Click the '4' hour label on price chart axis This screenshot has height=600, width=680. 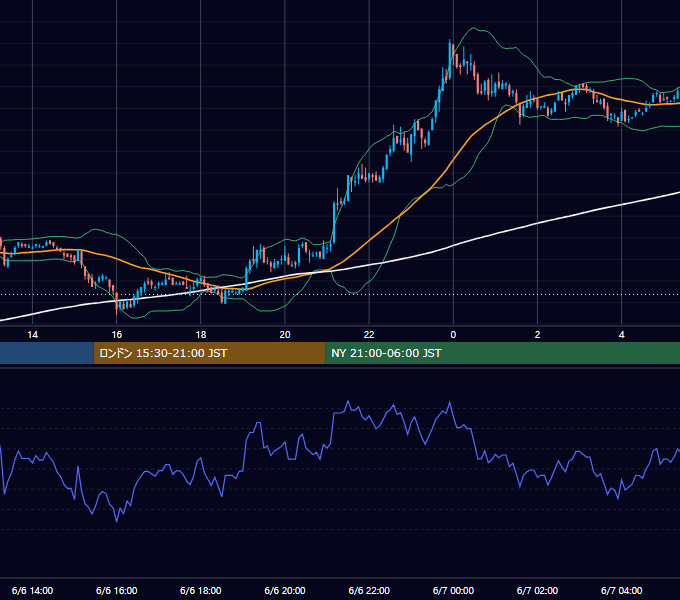(x=621, y=335)
